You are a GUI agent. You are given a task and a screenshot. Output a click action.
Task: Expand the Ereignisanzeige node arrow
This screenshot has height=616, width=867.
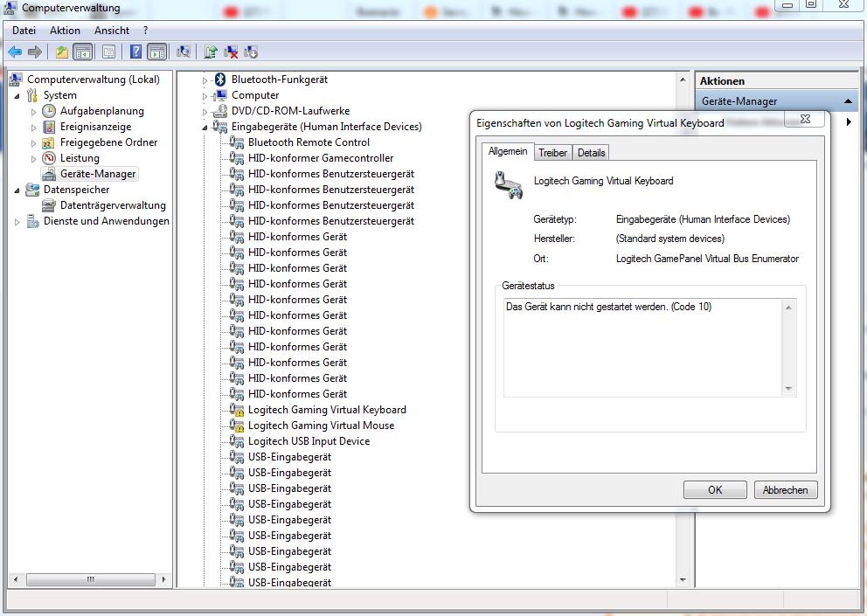(x=34, y=128)
